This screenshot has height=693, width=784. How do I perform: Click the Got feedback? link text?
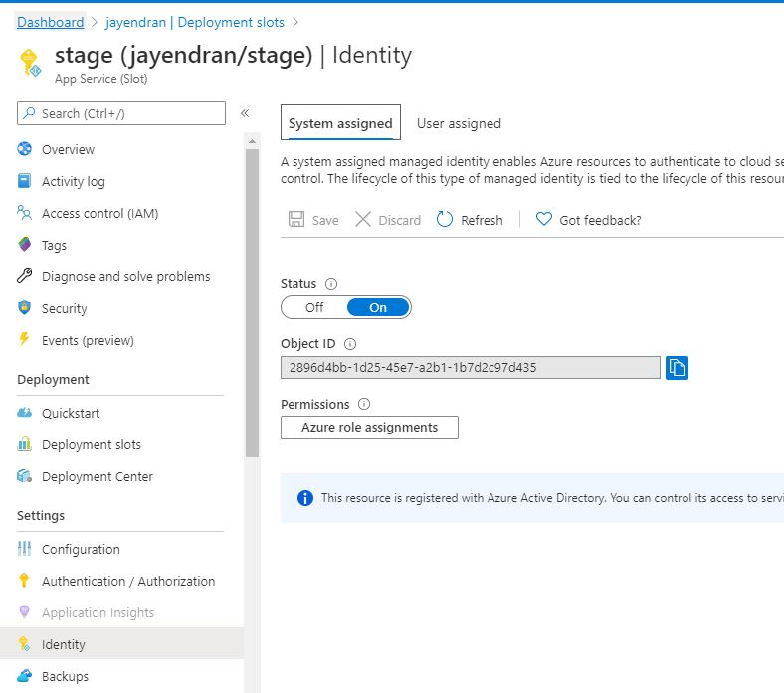[600, 220]
